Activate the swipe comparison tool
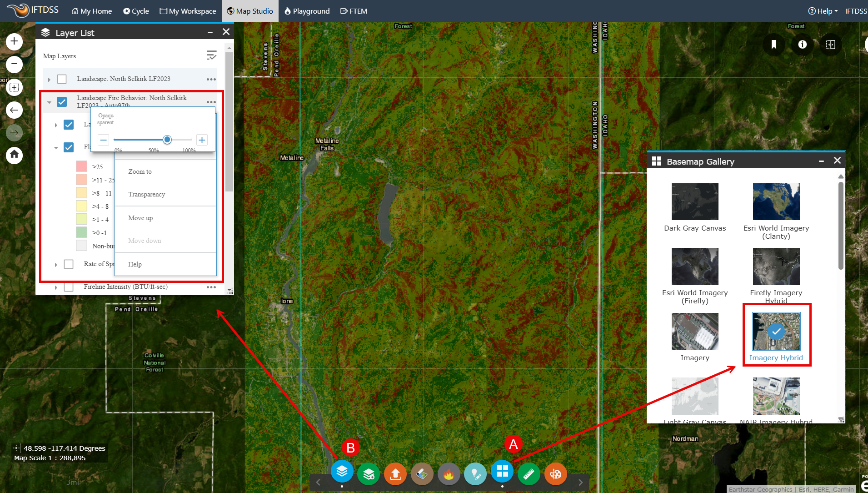 (x=831, y=44)
